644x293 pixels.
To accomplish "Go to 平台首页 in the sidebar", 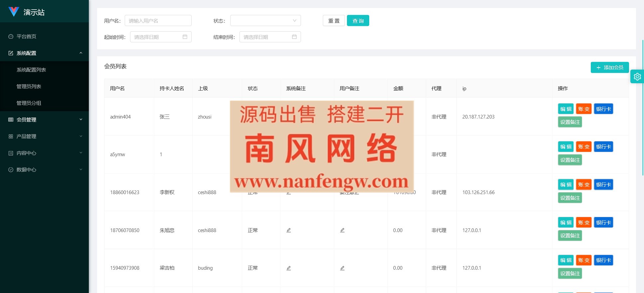I will pyautogui.click(x=27, y=36).
